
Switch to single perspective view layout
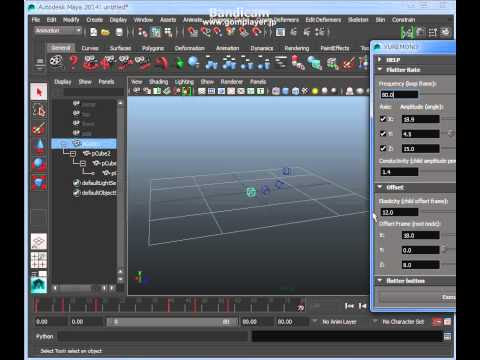tap(39, 241)
